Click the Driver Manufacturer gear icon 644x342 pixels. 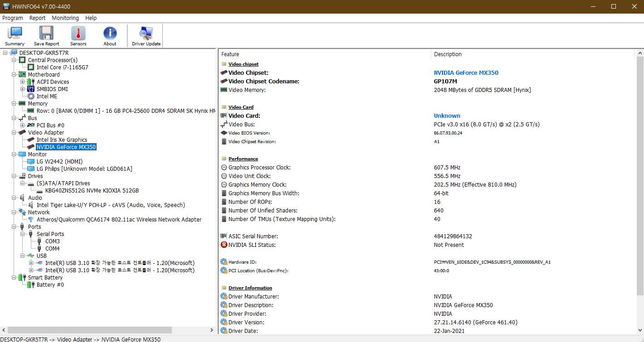(x=224, y=296)
